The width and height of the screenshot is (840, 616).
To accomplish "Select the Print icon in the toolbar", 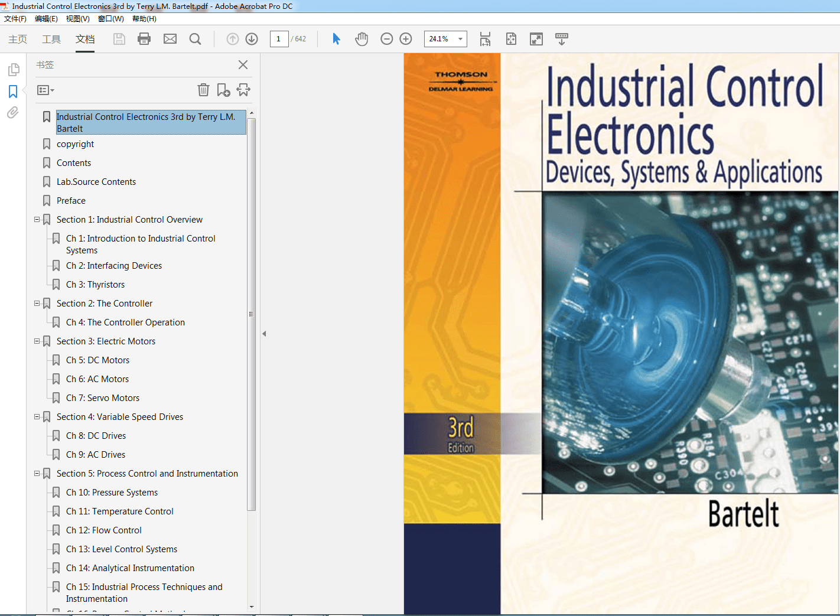I will click(144, 38).
